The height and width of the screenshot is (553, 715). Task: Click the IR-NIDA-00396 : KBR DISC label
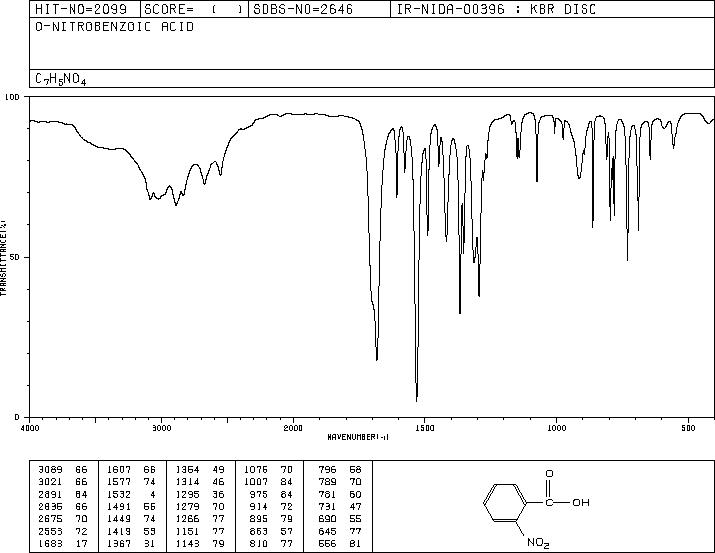496,9
